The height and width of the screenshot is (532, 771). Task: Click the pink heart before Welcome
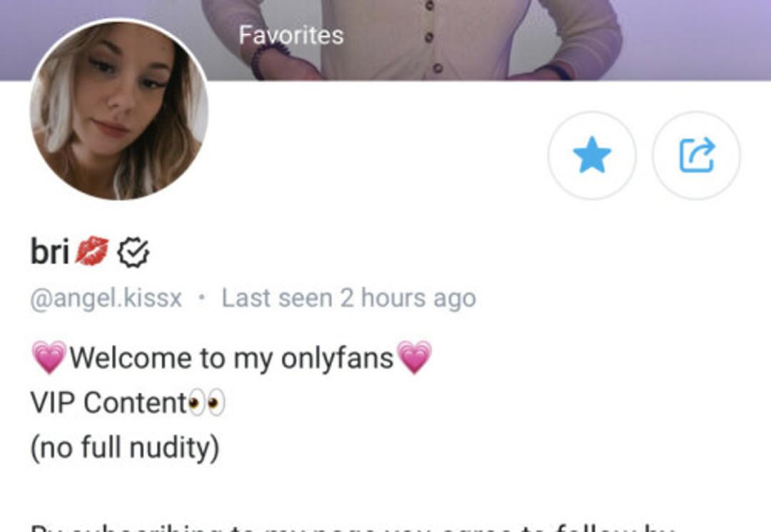(x=49, y=358)
